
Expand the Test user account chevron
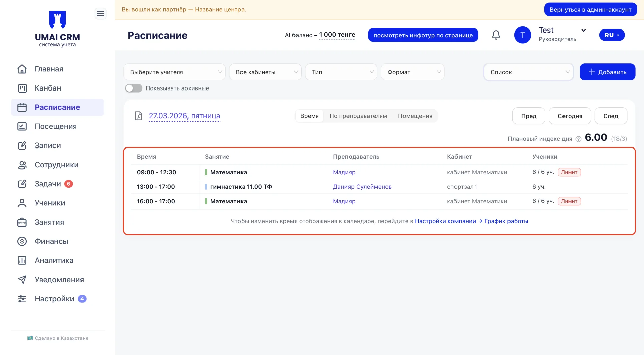[584, 30]
